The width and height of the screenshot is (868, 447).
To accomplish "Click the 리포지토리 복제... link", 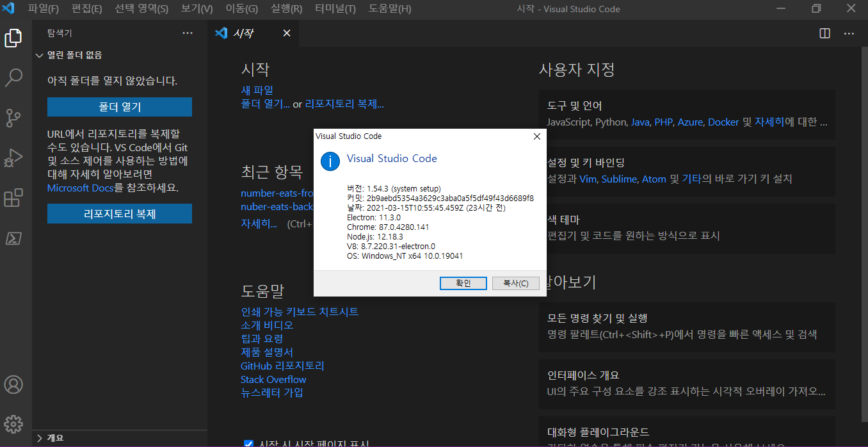I will click(x=344, y=104).
